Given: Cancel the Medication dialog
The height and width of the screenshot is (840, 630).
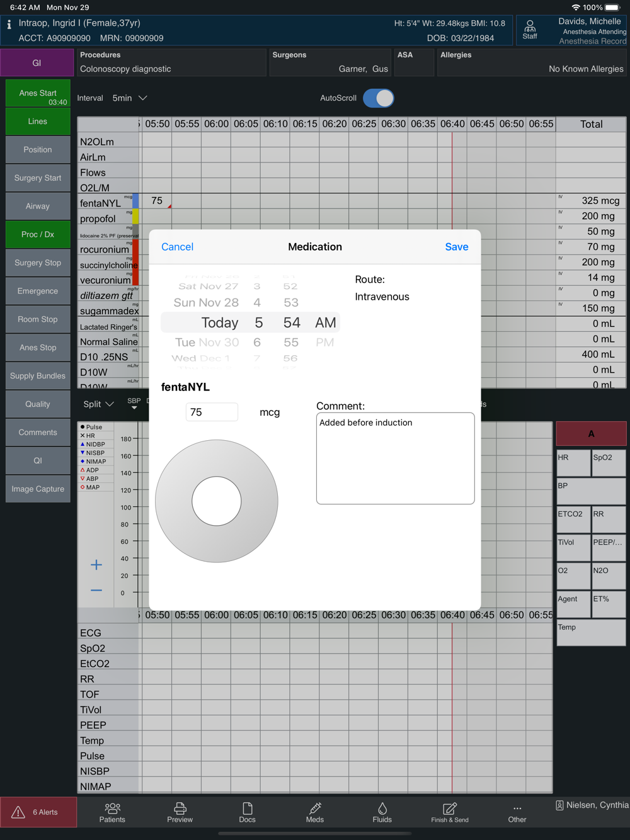Looking at the screenshot, I should pos(177,247).
